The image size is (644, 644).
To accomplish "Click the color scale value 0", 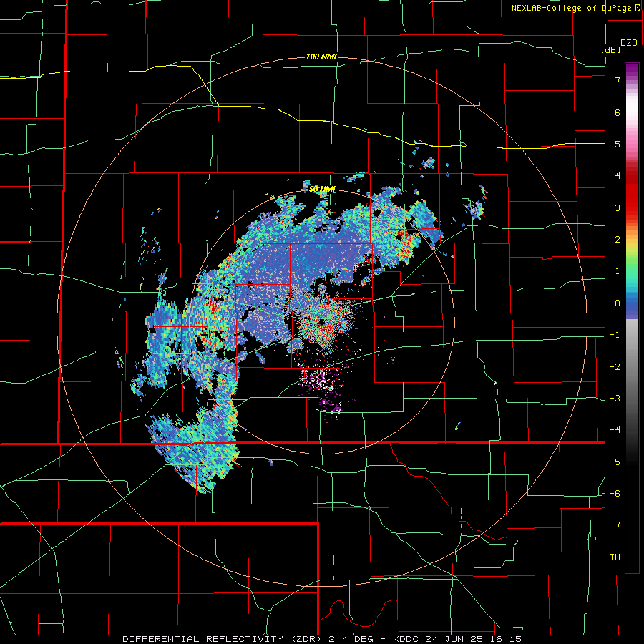I will pyautogui.click(x=618, y=303).
